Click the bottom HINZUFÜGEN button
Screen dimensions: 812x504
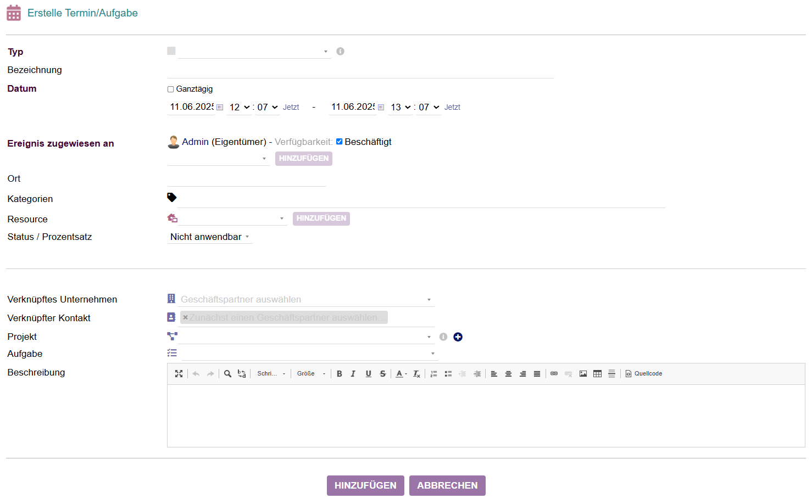pos(365,485)
